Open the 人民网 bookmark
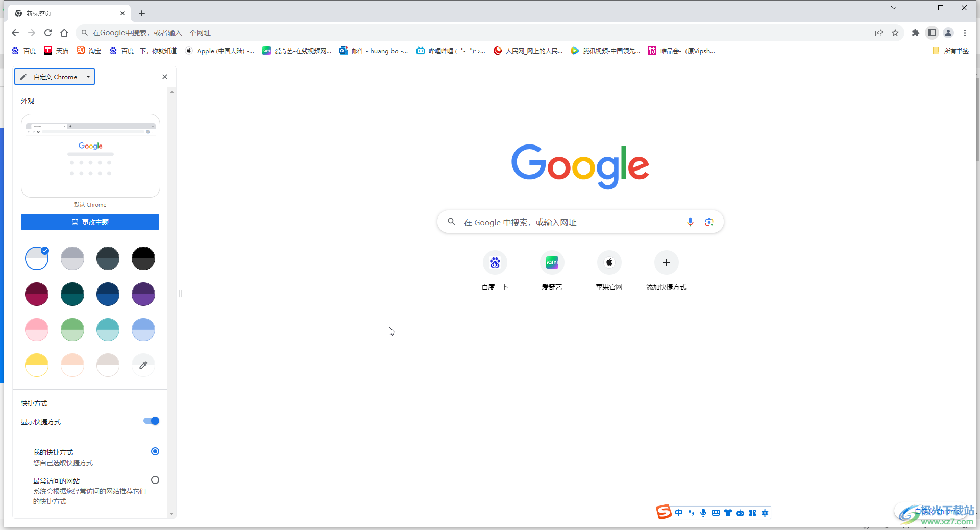This screenshot has width=980, height=530. point(528,51)
